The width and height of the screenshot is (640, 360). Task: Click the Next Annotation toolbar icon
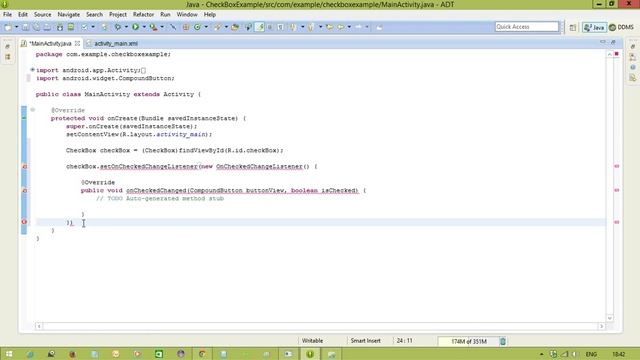point(293,27)
